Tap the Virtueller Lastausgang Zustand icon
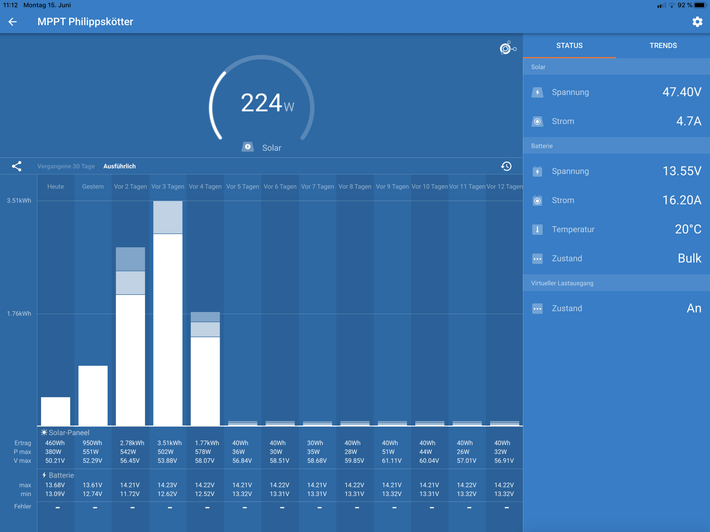 click(537, 309)
